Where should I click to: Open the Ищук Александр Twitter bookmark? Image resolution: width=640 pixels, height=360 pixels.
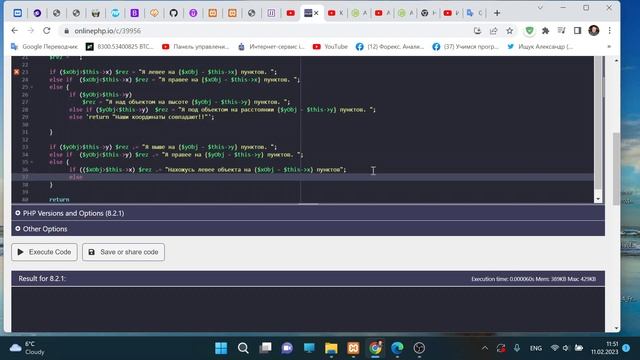540,47
